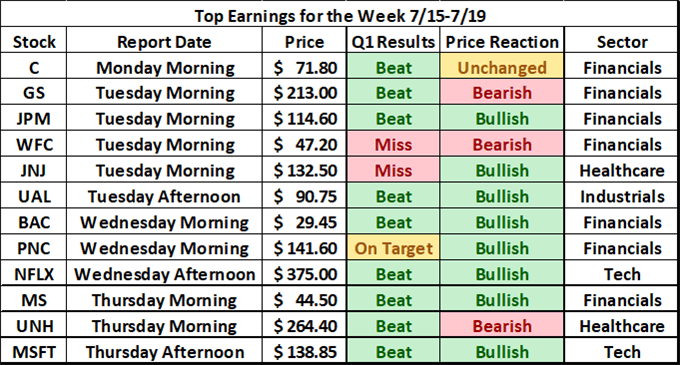
Task: Select the Industrials sector cell
Action: [622, 196]
